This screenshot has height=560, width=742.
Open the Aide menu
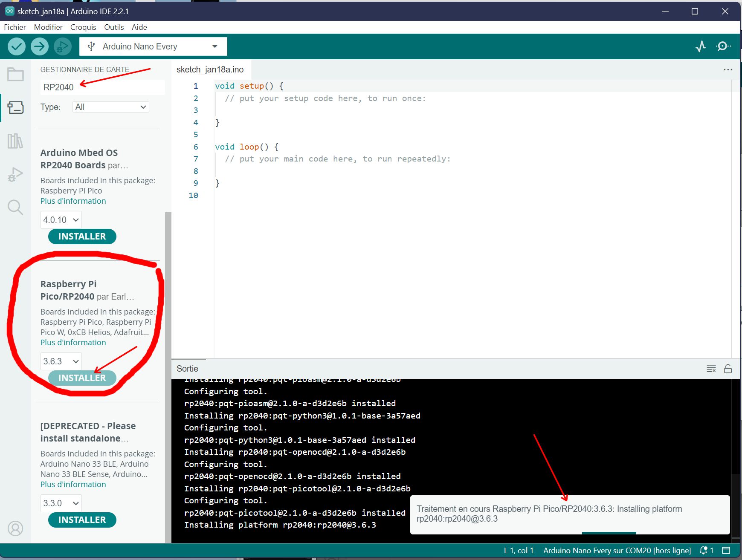(x=139, y=27)
